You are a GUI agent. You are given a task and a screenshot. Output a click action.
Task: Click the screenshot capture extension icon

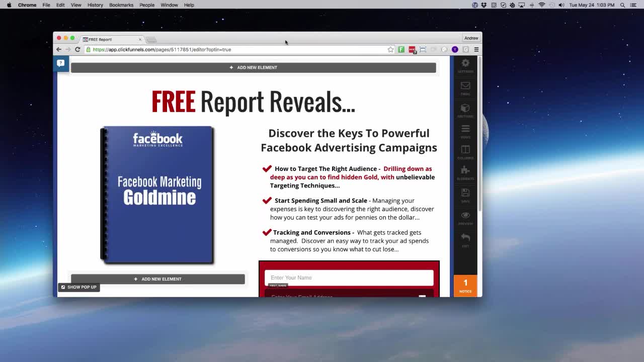423,49
